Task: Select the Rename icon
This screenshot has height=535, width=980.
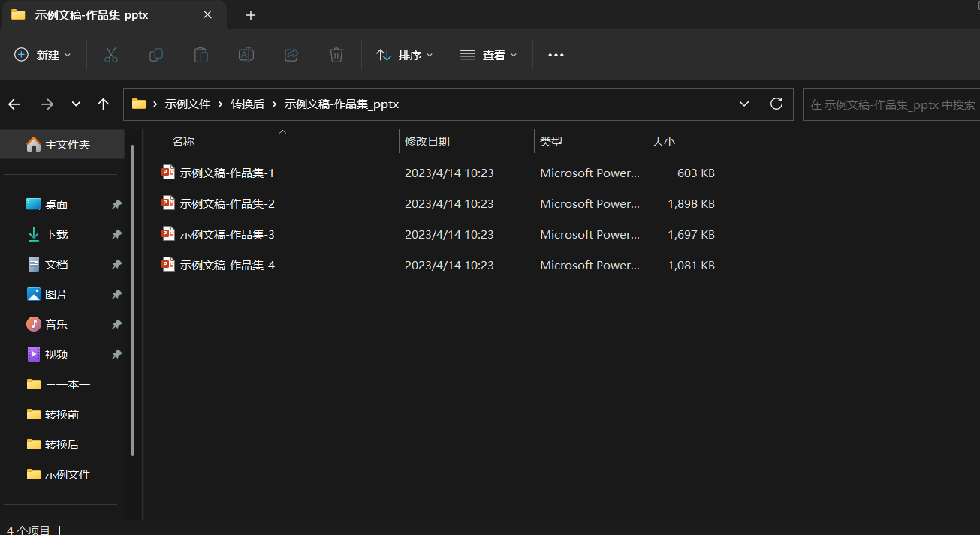Action: click(246, 54)
